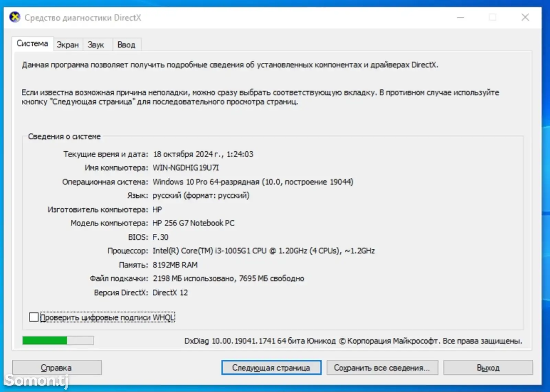Click the Выход button
Viewport: 550px width, 392px height.
[488, 368]
